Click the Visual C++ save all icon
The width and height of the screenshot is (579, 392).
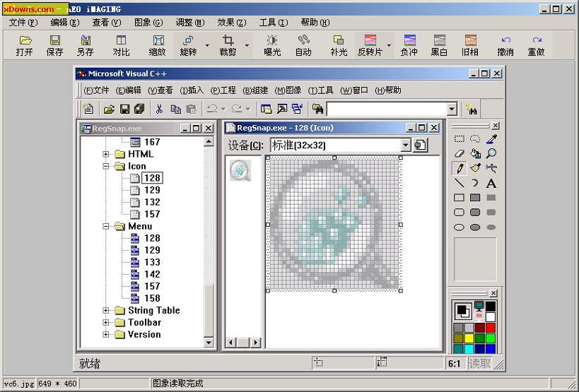pyautogui.click(x=139, y=109)
